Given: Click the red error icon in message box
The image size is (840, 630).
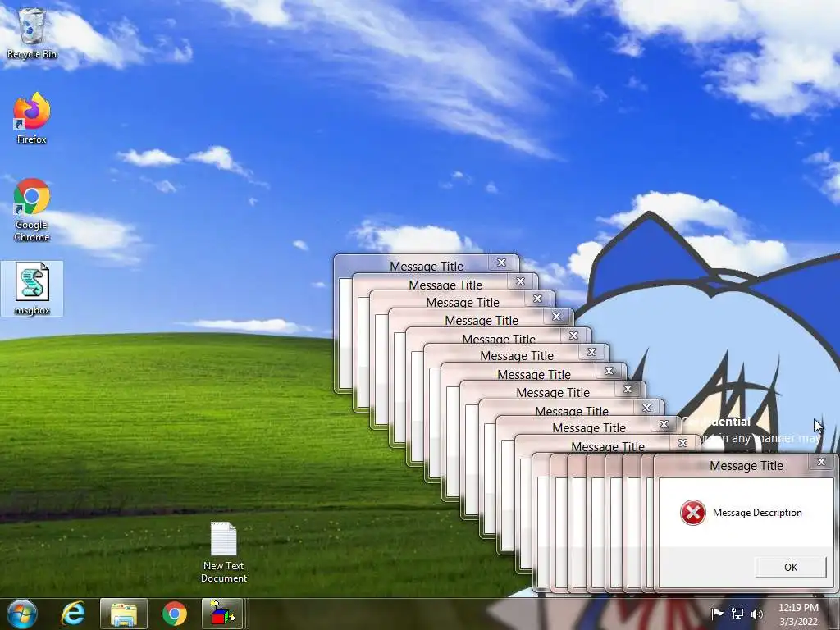Looking at the screenshot, I should (692, 513).
